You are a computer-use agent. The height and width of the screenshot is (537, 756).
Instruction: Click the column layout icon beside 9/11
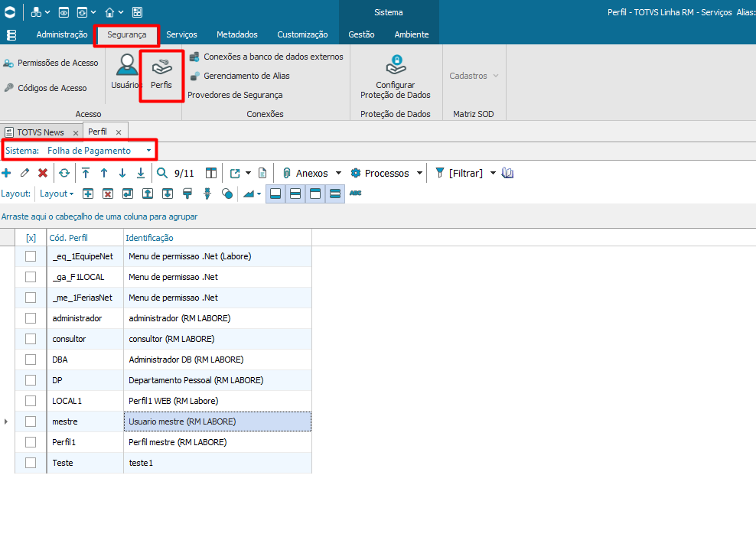pyautogui.click(x=211, y=173)
